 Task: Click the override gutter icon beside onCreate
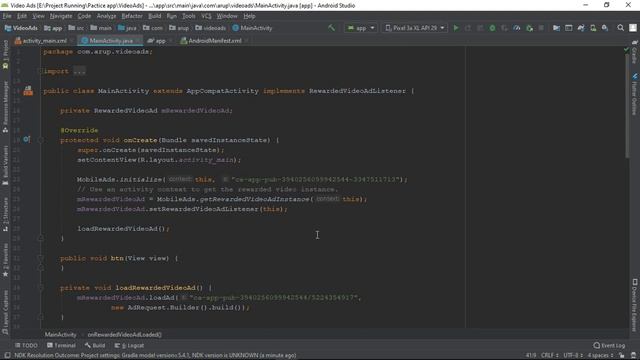[x=26, y=140]
